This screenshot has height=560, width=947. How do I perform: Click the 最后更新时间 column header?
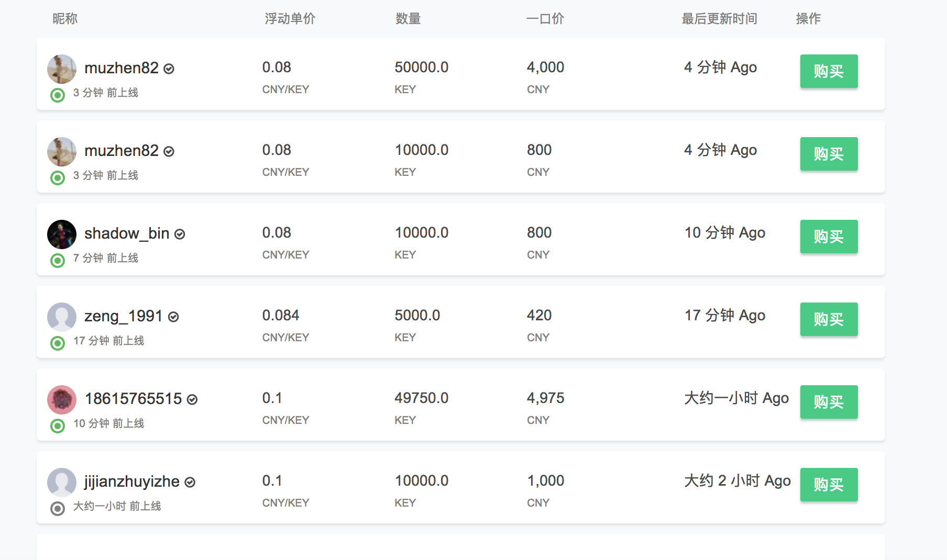pyautogui.click(x=719, y=19)
